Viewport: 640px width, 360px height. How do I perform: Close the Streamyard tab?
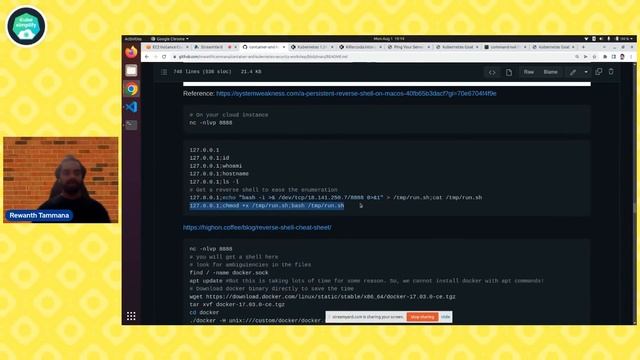click(236, 47)
